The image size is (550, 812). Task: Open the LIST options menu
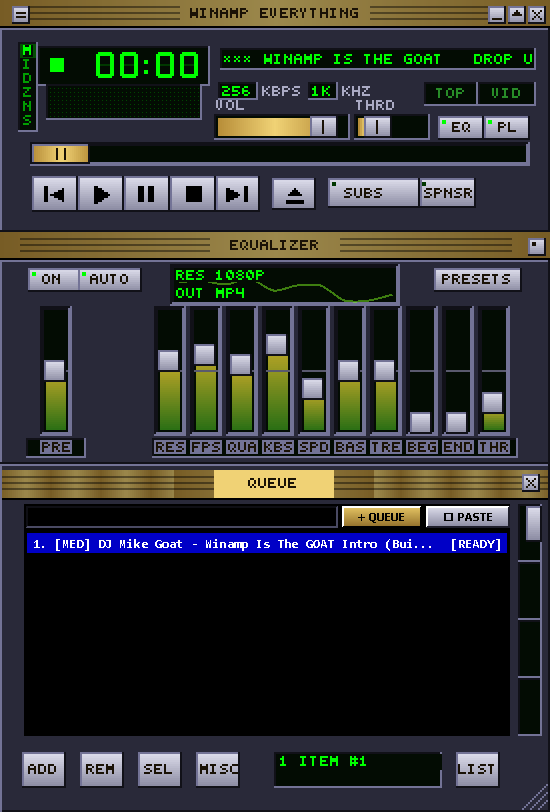477,769
